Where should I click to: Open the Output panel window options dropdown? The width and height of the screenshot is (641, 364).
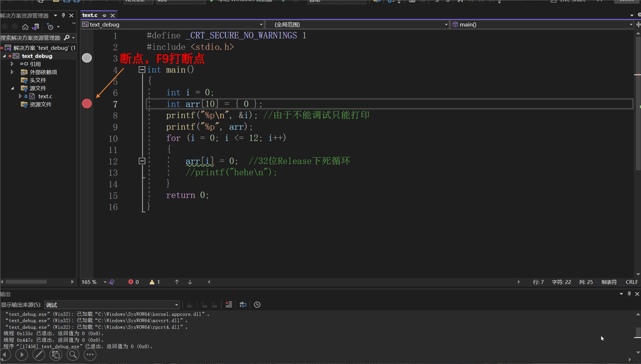point(621,294)
